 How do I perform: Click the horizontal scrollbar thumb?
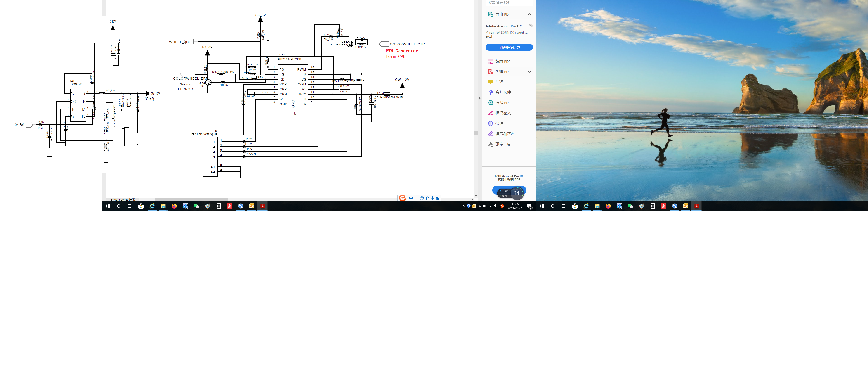tap(191, 200)
